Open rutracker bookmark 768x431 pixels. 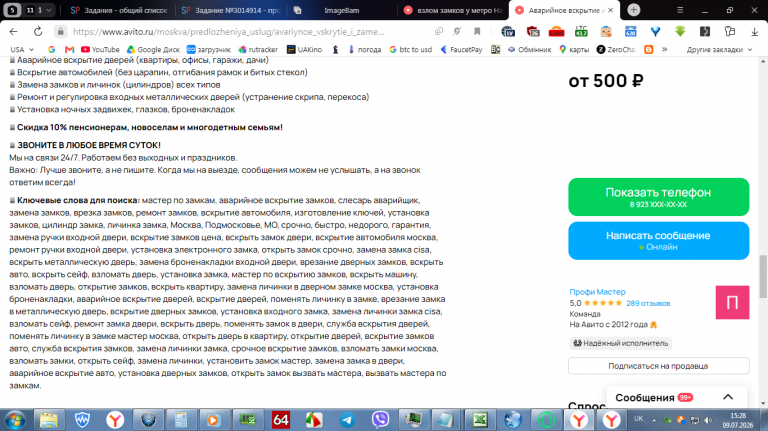258,49
